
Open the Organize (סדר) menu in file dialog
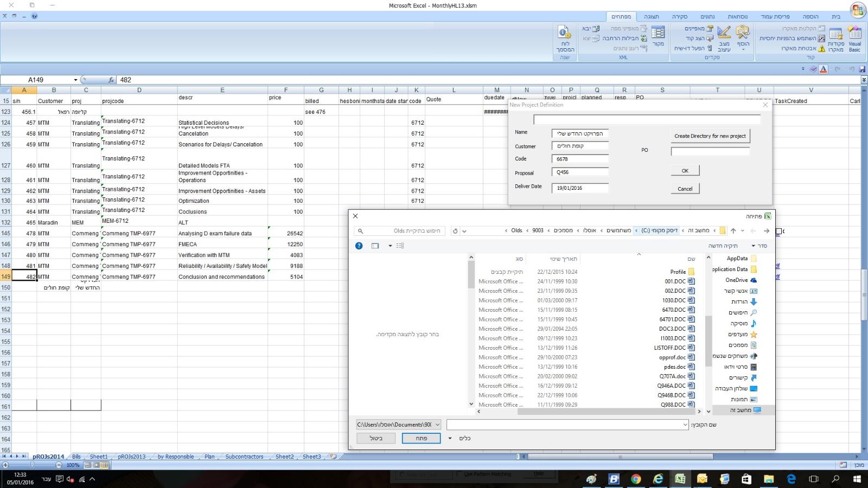(x=760, y=246)
